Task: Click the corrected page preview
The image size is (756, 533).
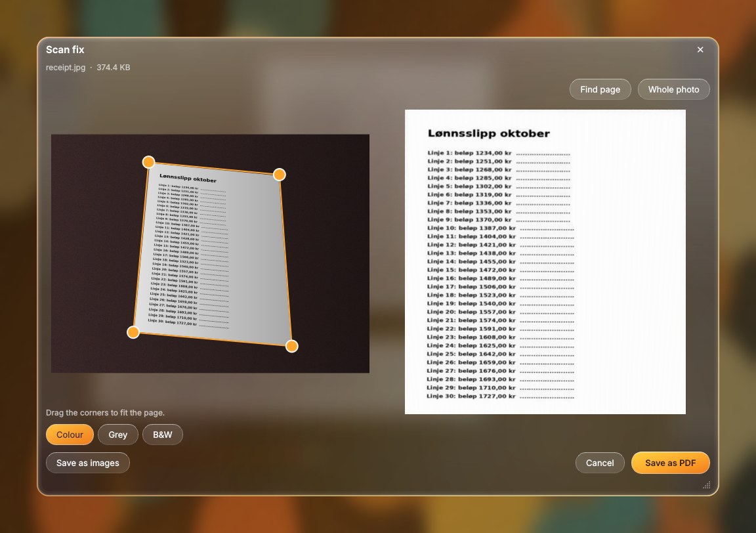Action: coord(545,261)
